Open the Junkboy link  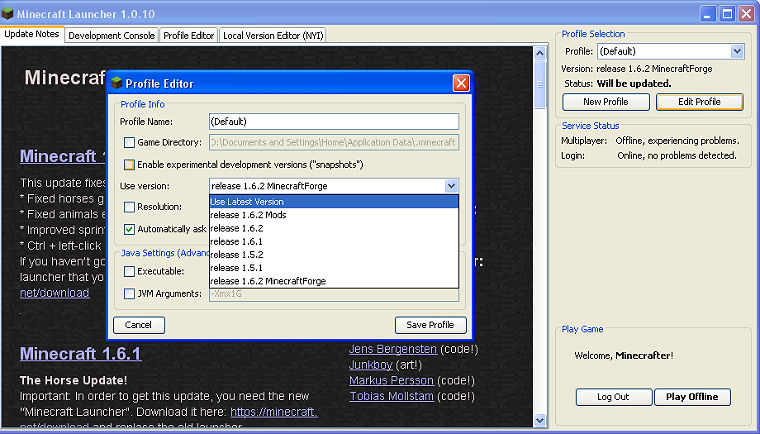coord(371,365)
